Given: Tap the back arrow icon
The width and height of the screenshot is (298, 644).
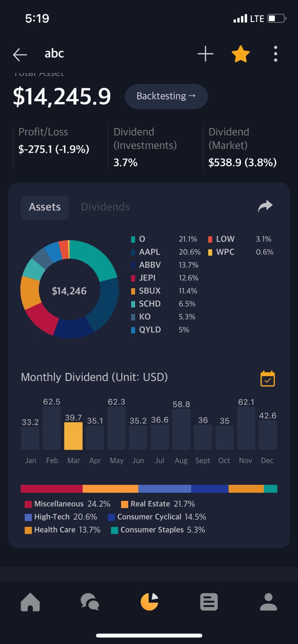Looking at the screenshot, I should coord(20,55).
